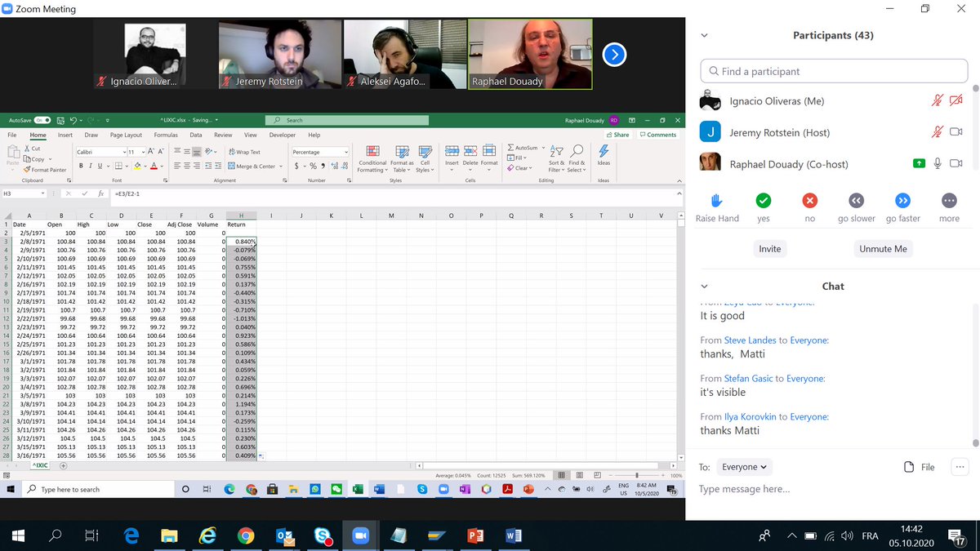This screenshot has width=980, height=551.
Task: Select the ^IXIC sheet tab
Action: click(x=40, y=465)
